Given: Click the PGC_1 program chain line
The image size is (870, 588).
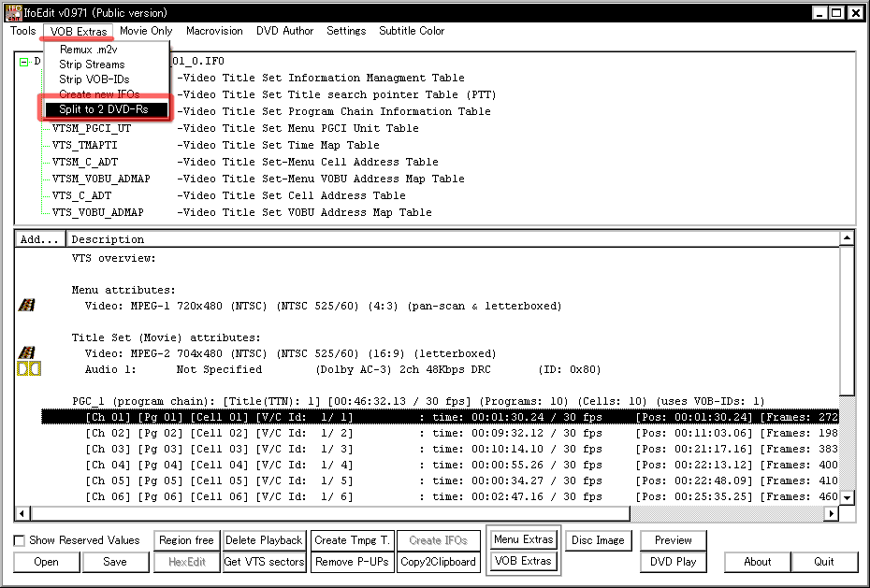Looking at the screenshot, I should (418, 401).
